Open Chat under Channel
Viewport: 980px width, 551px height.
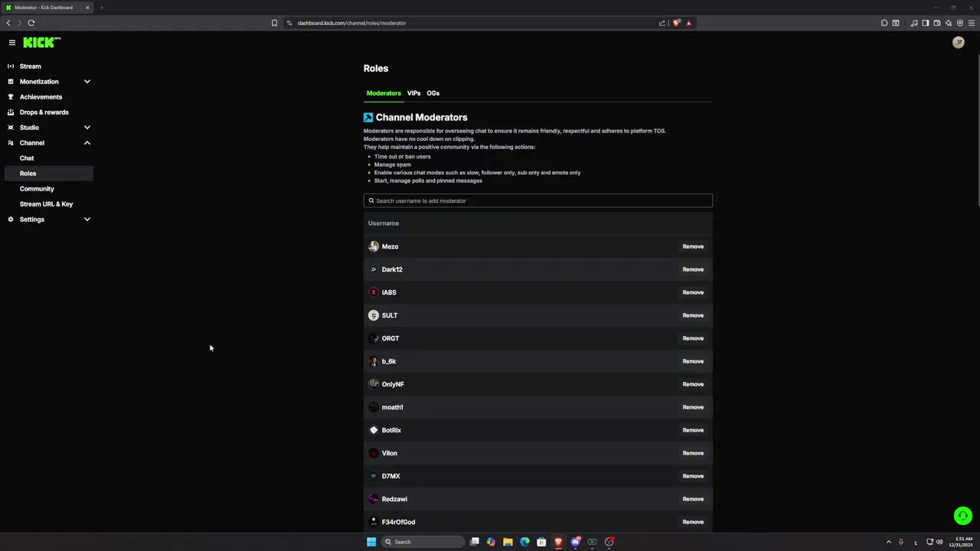pyautogui.click(x=27, y=158)
